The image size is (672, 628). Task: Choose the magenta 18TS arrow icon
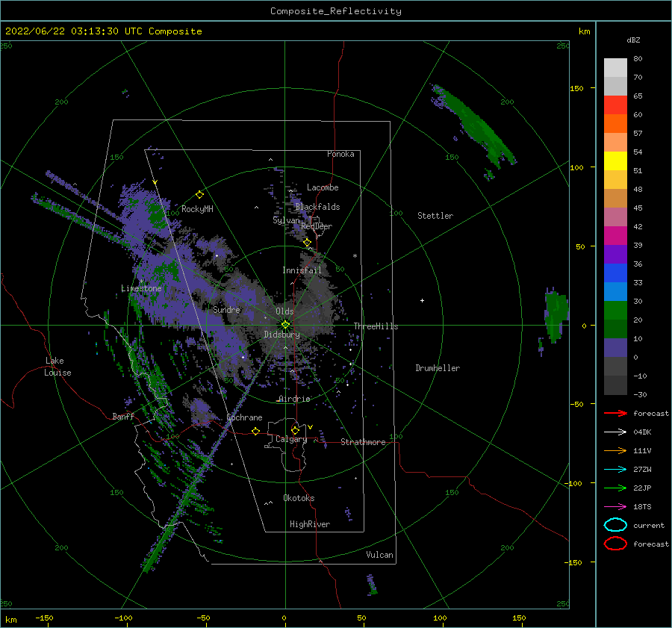pyautogui.click(x=615, y=507)
